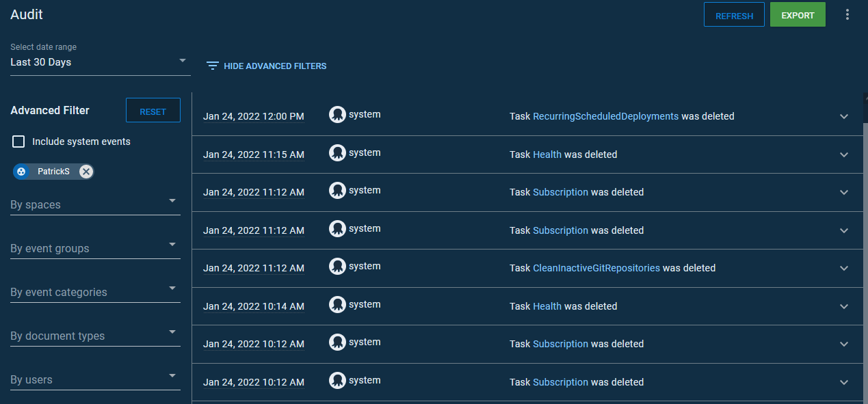Viewport: 868px width, 404px height.
Task: Expand the 12:00 PM event row
Action: [x=844, y=117]
